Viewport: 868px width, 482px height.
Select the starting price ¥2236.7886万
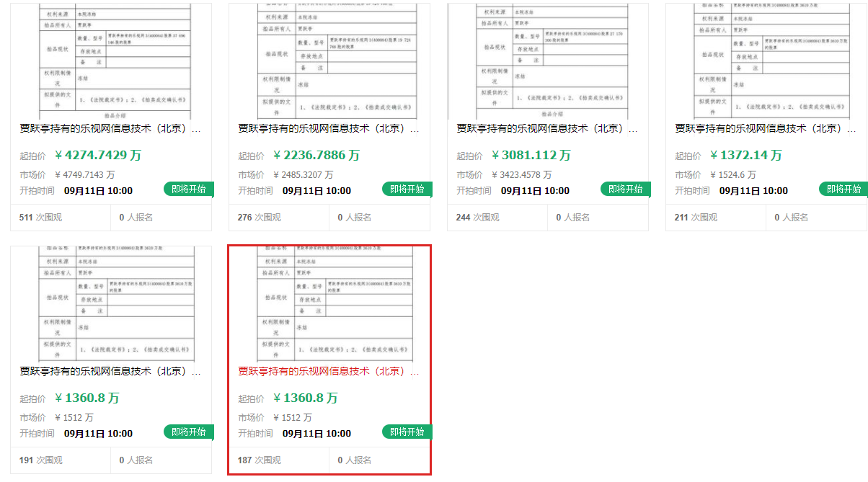[316, 156]
